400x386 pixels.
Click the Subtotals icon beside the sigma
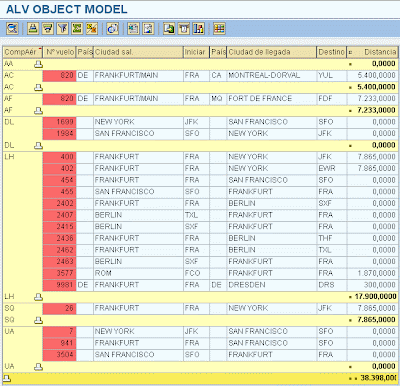(x=92, y=28)
